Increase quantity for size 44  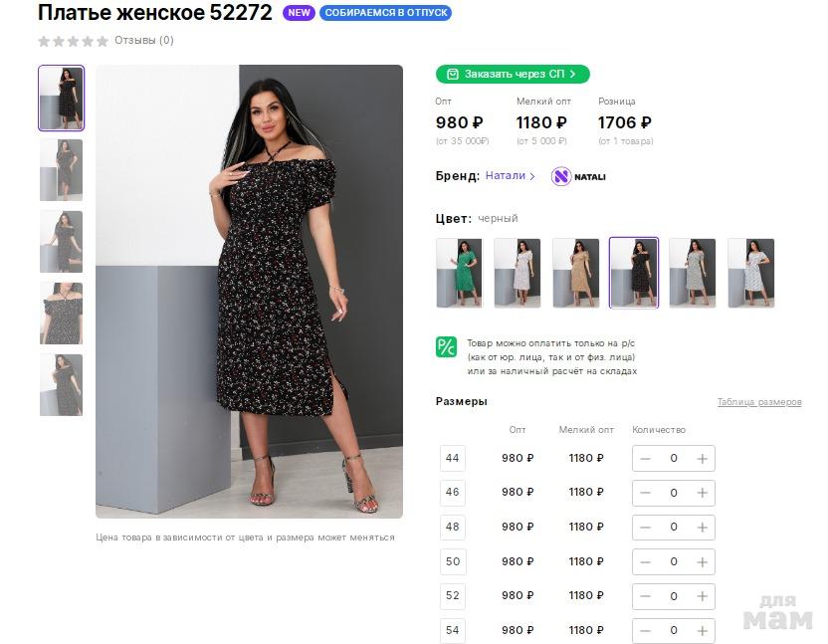702,459
